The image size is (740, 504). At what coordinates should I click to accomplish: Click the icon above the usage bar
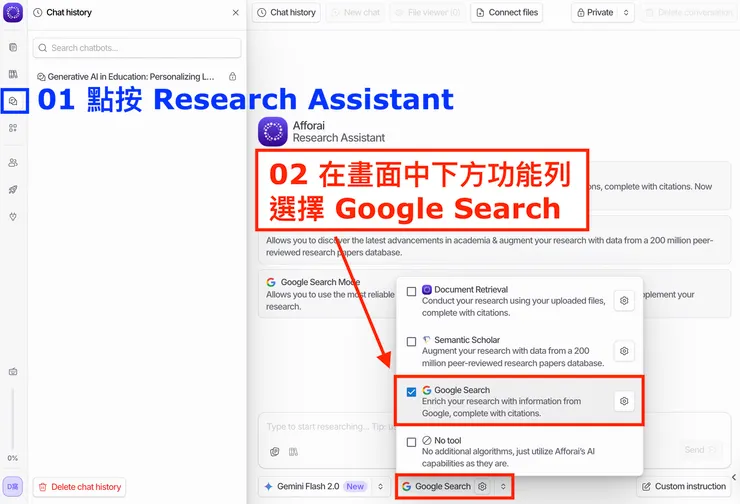(x=13, y=372)
